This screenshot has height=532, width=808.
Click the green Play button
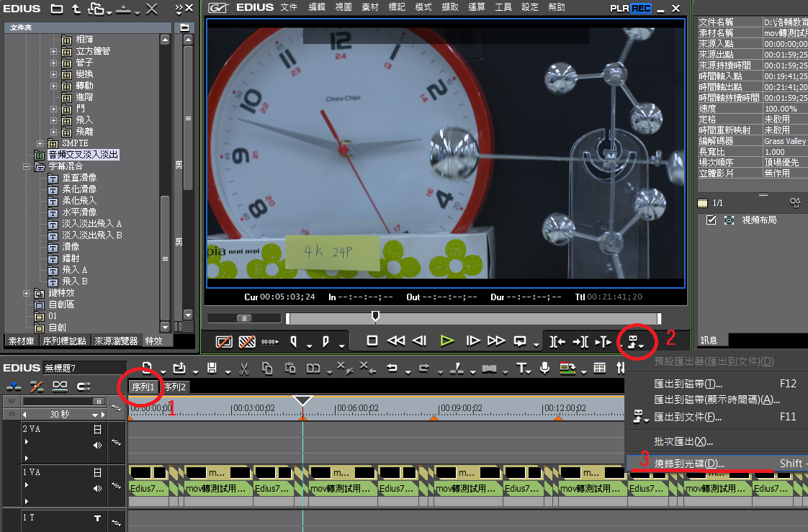pyautogui.click(x=447, y=341)
